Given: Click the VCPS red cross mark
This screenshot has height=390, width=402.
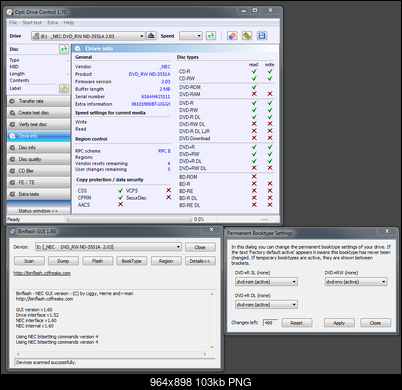Looking at the screenshot, I should (169, 190).
